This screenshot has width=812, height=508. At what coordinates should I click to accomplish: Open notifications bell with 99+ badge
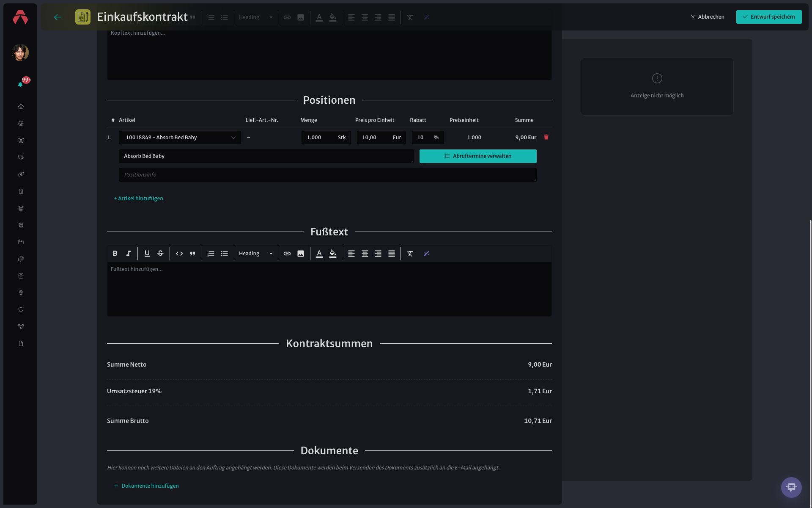20,84
